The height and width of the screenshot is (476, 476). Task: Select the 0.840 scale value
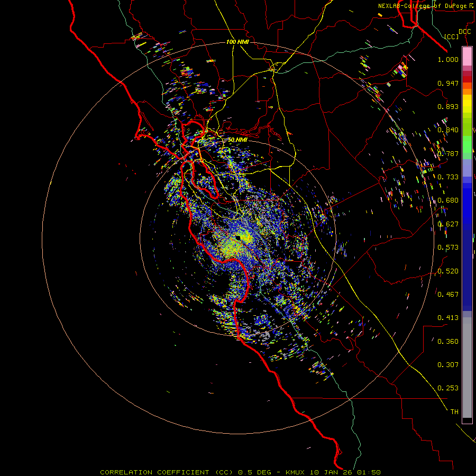448,130
